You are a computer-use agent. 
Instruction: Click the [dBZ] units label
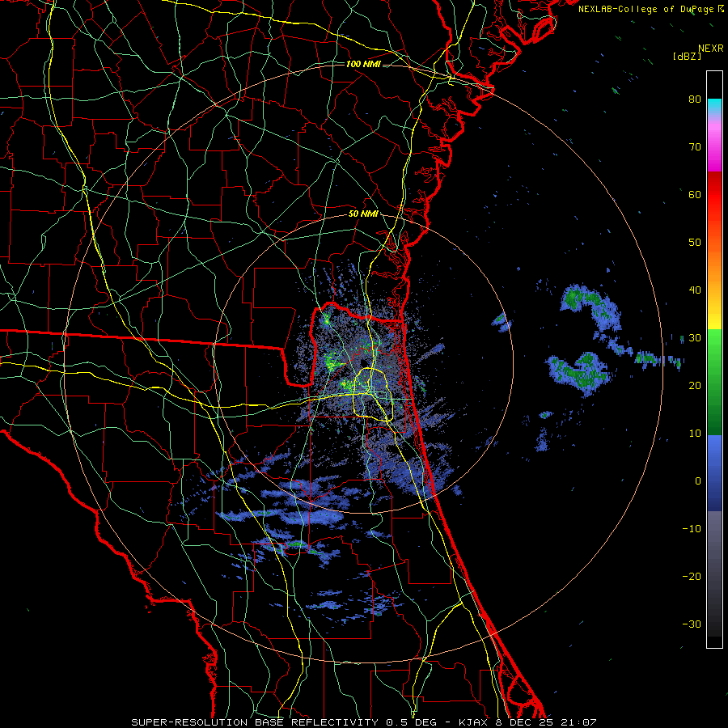(687, 56)
